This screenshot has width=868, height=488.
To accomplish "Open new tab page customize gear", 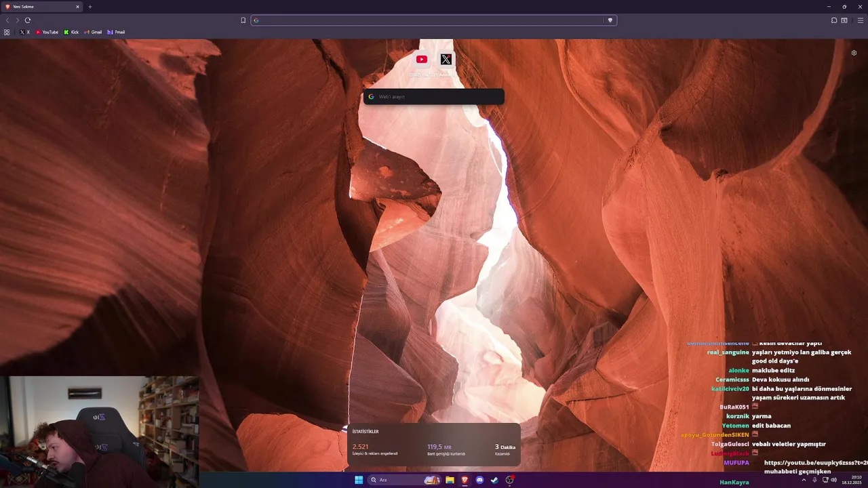I will pyautogui.click(x=854, y=53).
